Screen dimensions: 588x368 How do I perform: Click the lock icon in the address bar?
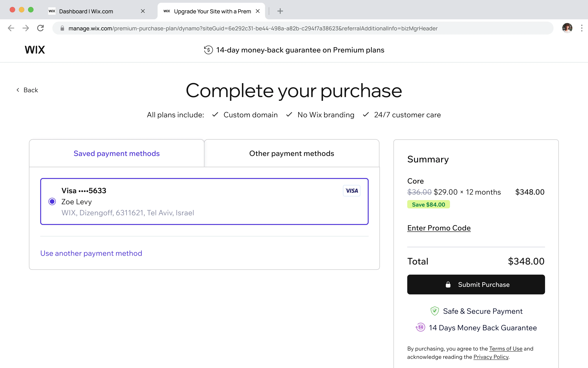pyautogui.click(x=62, y=28)
